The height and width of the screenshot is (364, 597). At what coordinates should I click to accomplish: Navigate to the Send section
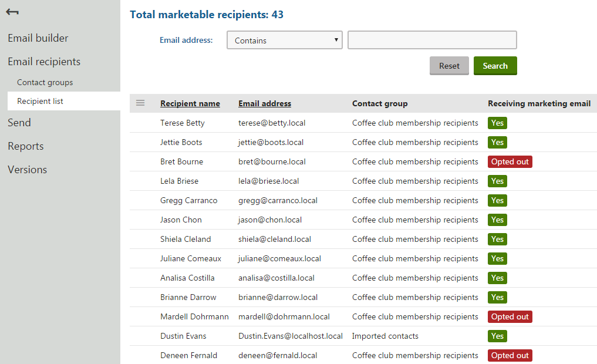tap(19, 122)
